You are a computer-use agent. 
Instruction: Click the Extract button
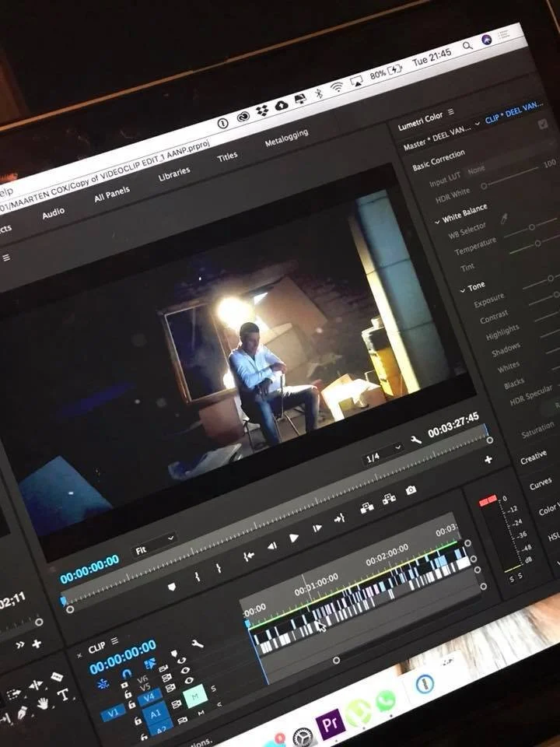(389, 499)
